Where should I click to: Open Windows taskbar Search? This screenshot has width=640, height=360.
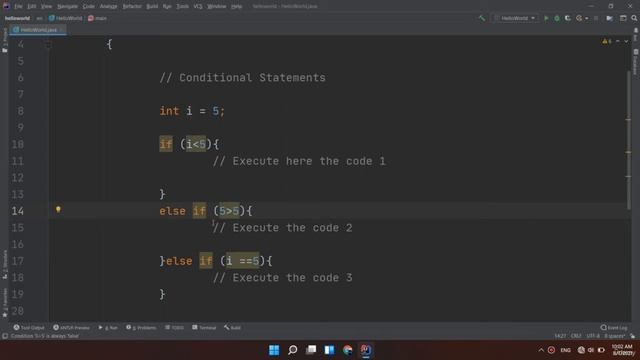(x=292, y=350)
